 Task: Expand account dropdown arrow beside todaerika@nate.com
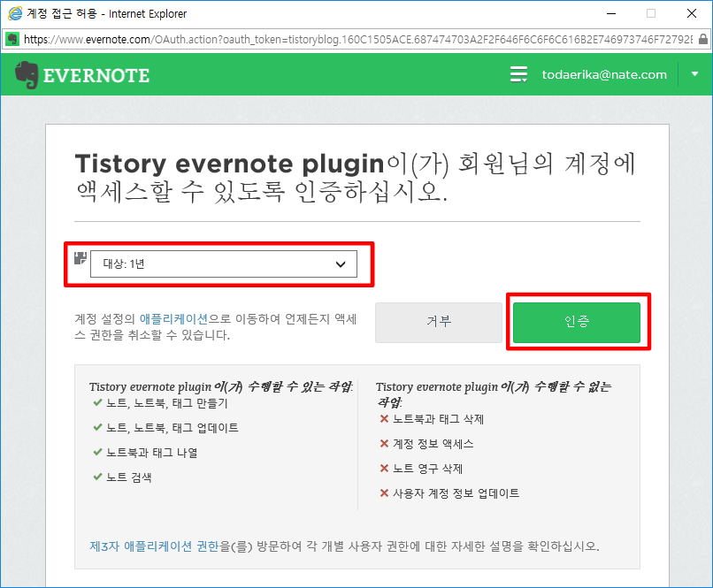pos(694,73)
